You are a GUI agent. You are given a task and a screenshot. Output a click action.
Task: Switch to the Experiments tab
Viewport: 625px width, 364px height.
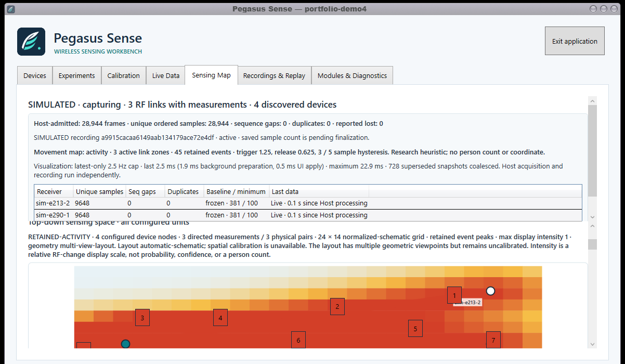click(76, 75)
